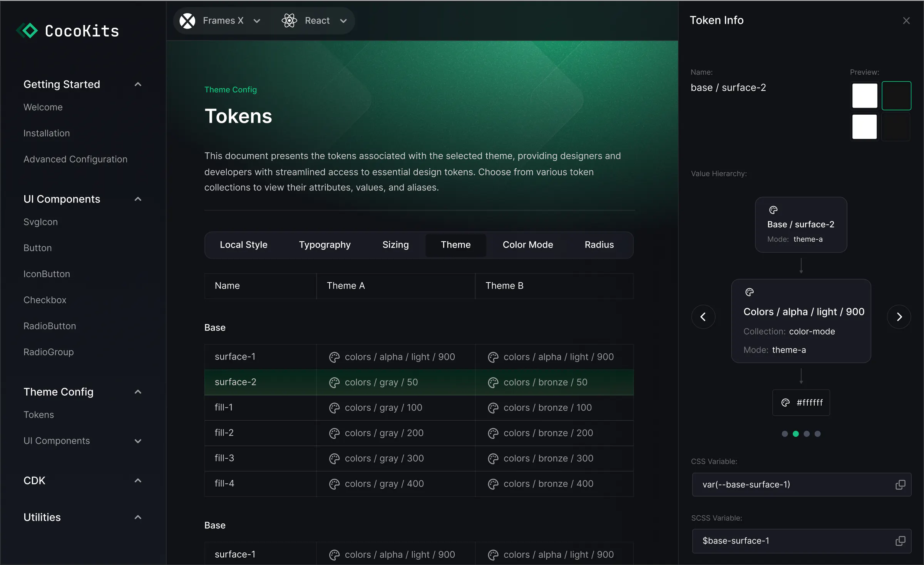
Task: Click palette icon for colors / bronze / 300
Action: (x=493, y=459)
